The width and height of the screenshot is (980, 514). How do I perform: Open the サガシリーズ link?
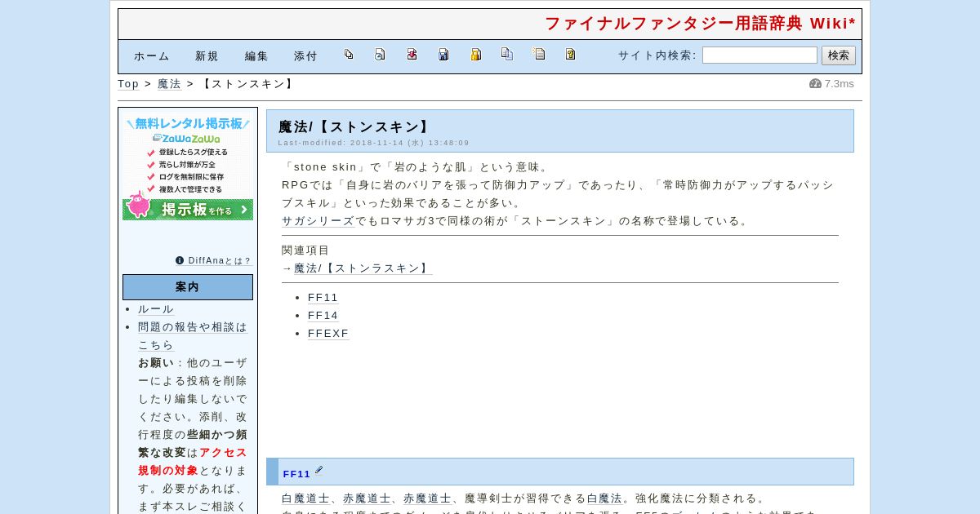click(x=318, y=221)
